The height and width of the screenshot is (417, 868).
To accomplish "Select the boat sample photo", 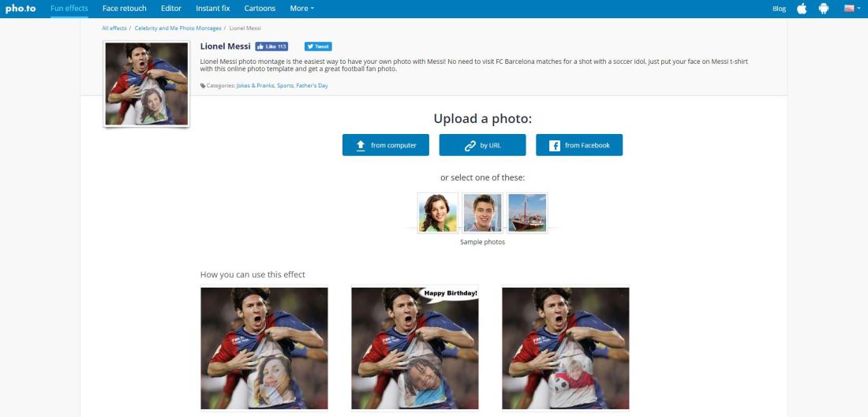I will click(528, 212).
